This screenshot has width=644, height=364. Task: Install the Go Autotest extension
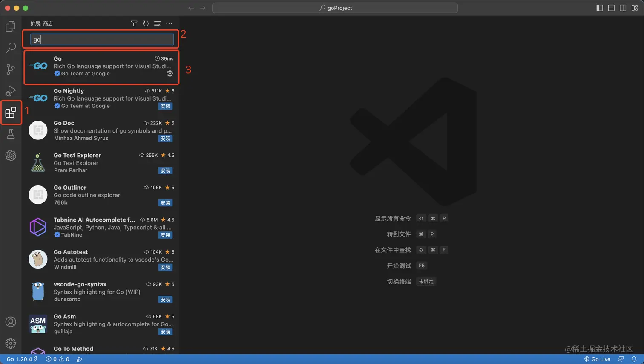(165, 268)
